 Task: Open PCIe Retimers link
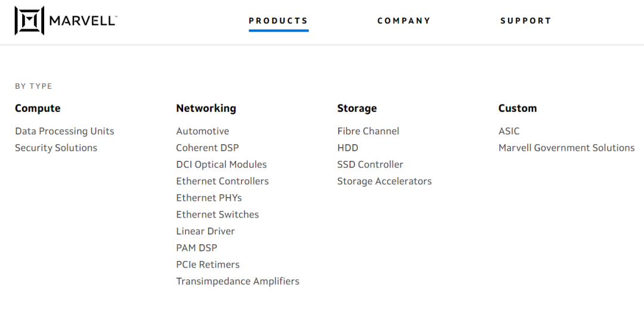point(208,265)
